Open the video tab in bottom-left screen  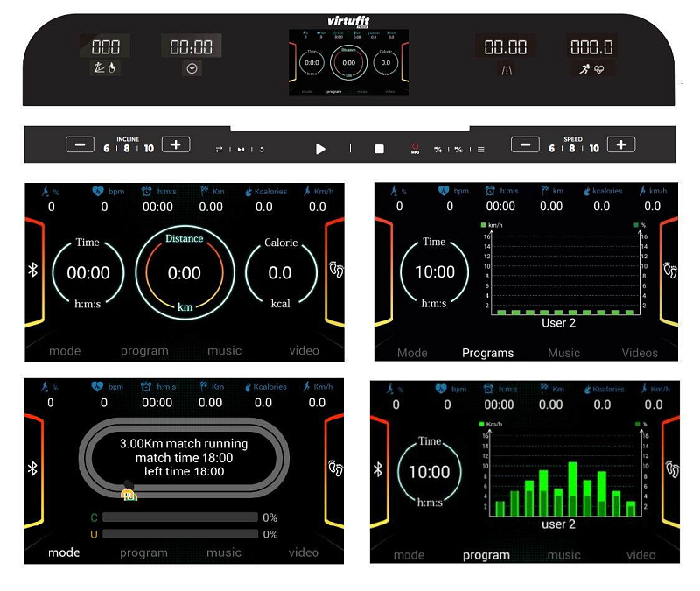304,552
